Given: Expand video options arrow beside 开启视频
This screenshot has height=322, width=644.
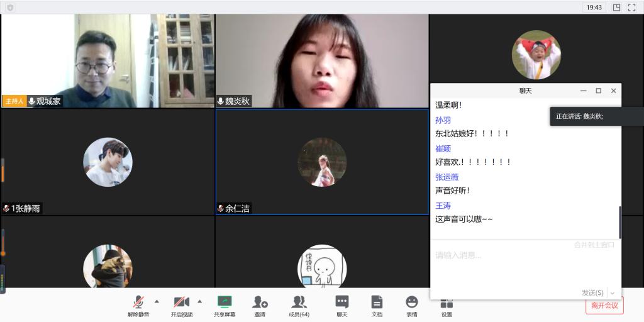Looking at the screenshot, I should coord(200,301).
